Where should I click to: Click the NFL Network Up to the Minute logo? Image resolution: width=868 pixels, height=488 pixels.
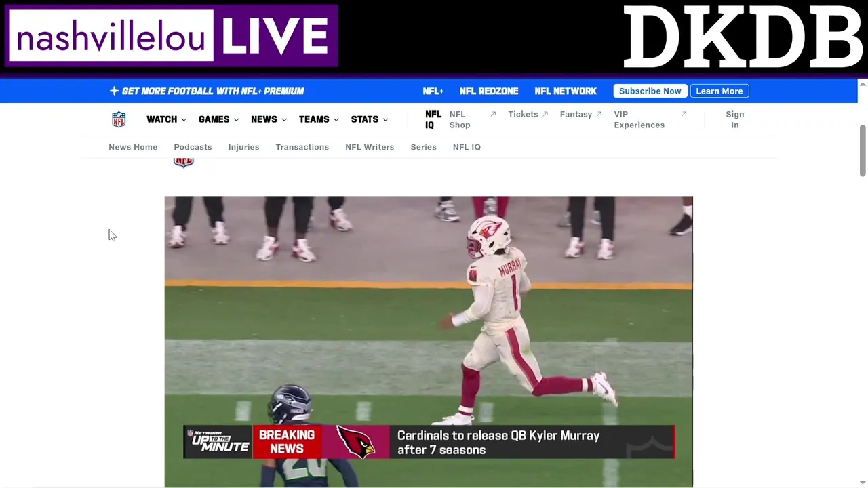(x=218, y=442)
